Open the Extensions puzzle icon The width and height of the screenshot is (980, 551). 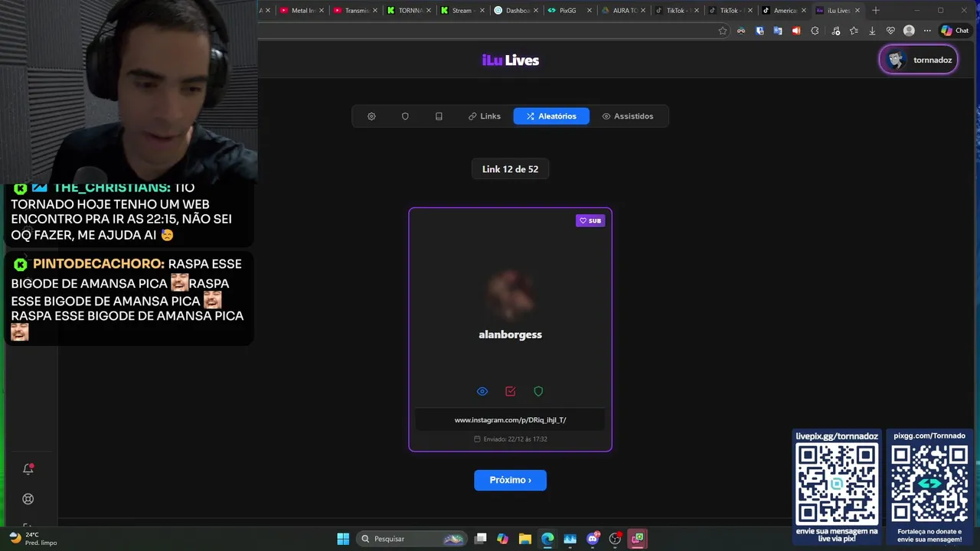(815, 31)
